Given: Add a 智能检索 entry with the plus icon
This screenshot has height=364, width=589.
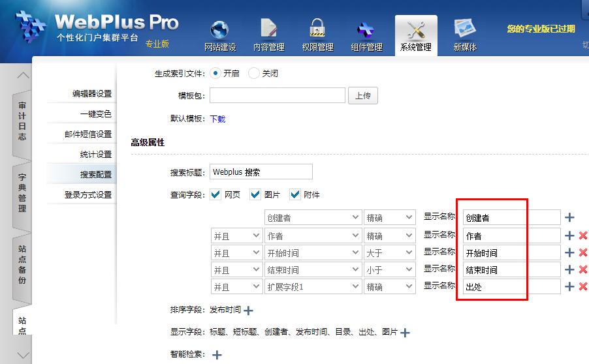Looking at the screenshot, I should click(217, 355).
